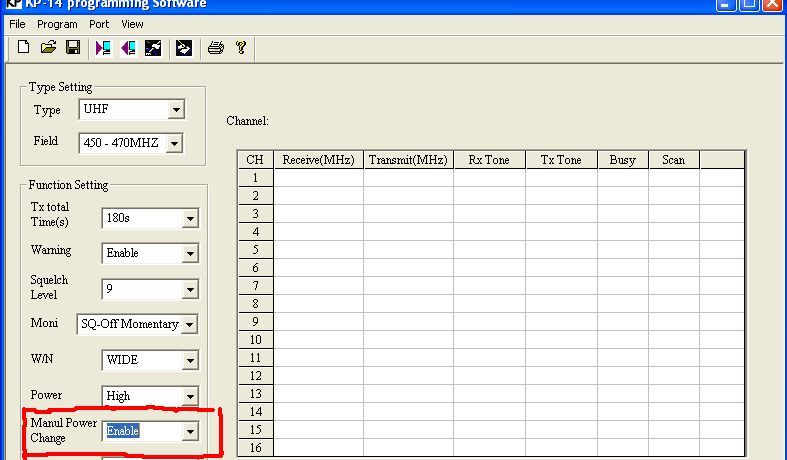The image size is (787, 460).
Task: Click the Open folder icon
Action: [48, 48]
